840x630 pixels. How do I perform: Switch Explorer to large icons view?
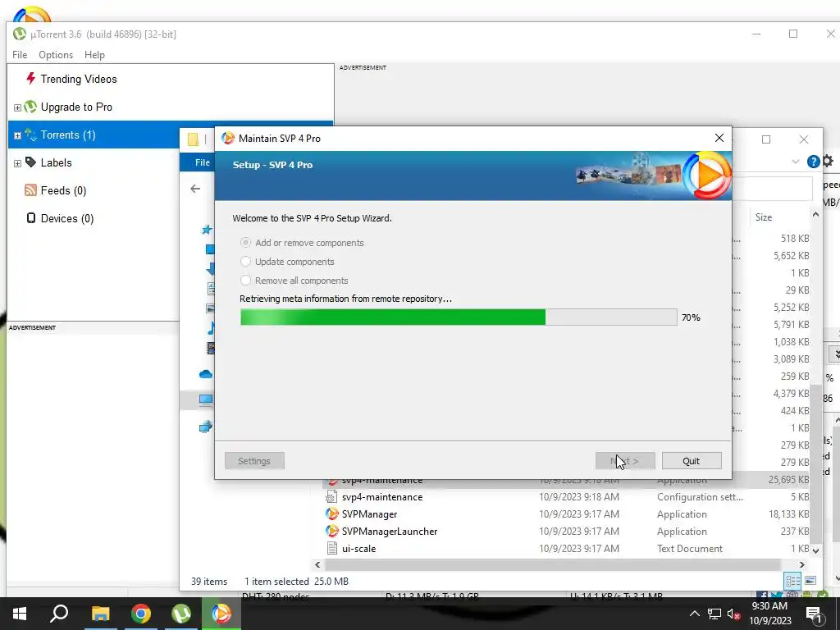tap(810, 581)
